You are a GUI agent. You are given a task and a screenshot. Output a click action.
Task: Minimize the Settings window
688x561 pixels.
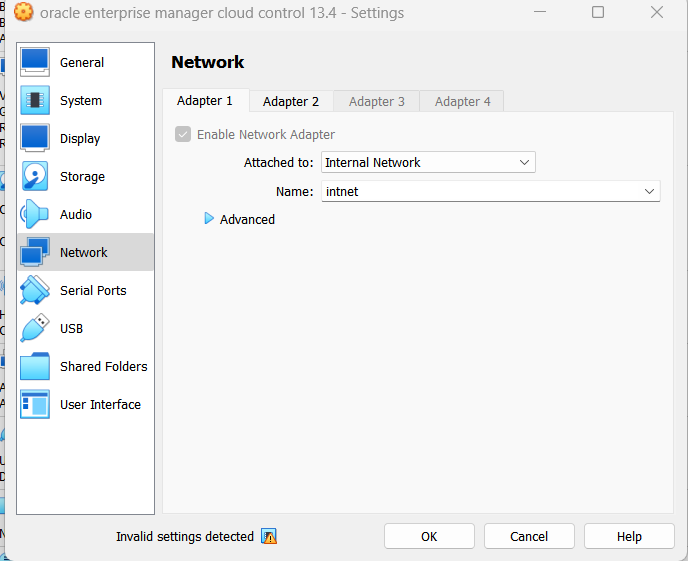(540, 12)
